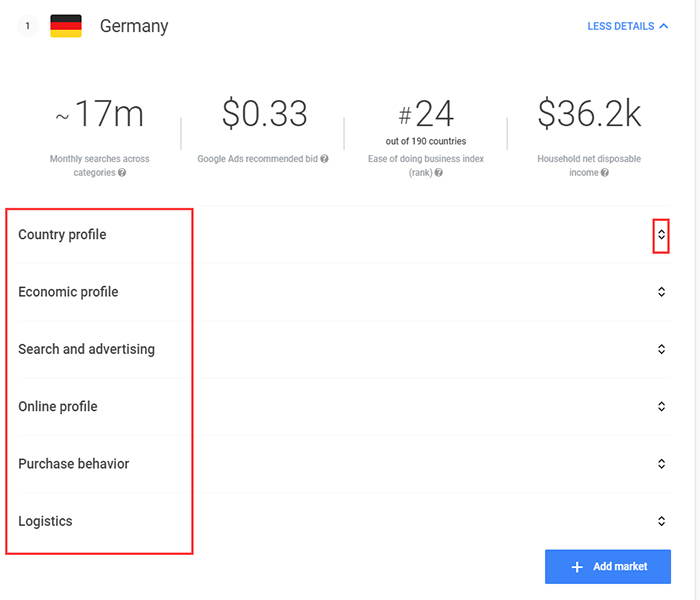The height and width of the screenshot is (600, 700).
Task: Expand Logistics using its arrow toggle
Action: coord(661,521)
